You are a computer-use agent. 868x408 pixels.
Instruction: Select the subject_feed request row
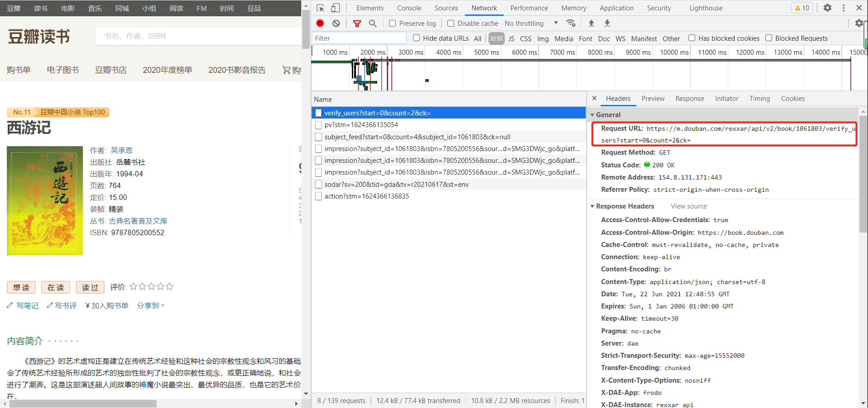tap(449, 137)
